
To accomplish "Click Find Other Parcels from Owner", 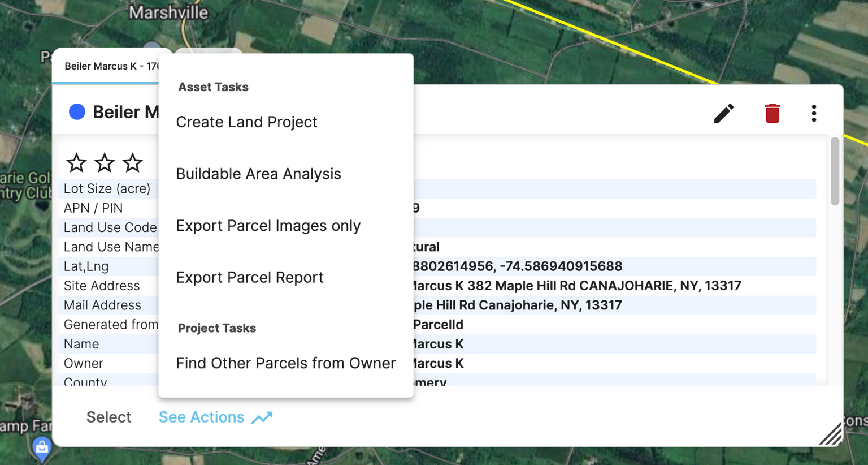I will pyautogui.click(x=285, y=363).
